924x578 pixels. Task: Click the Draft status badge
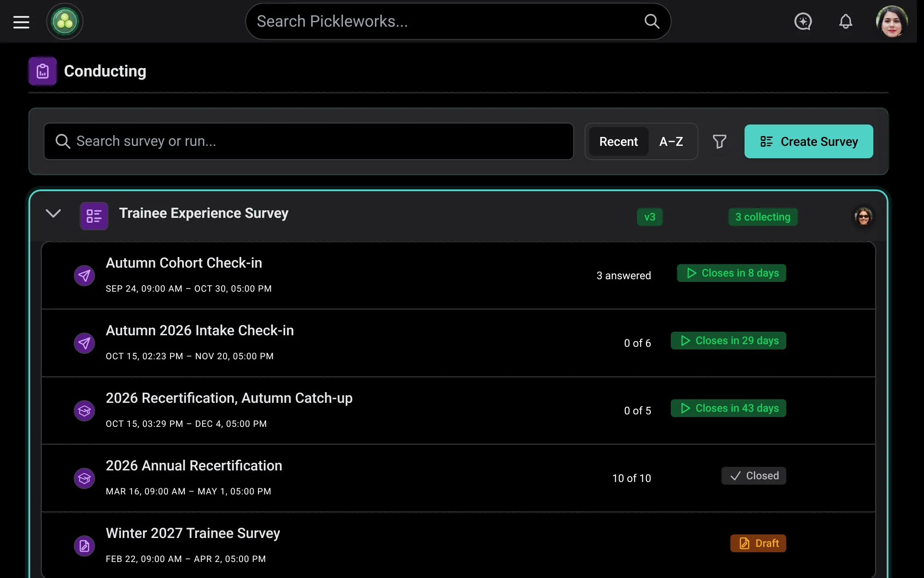[x=758, y=543]
